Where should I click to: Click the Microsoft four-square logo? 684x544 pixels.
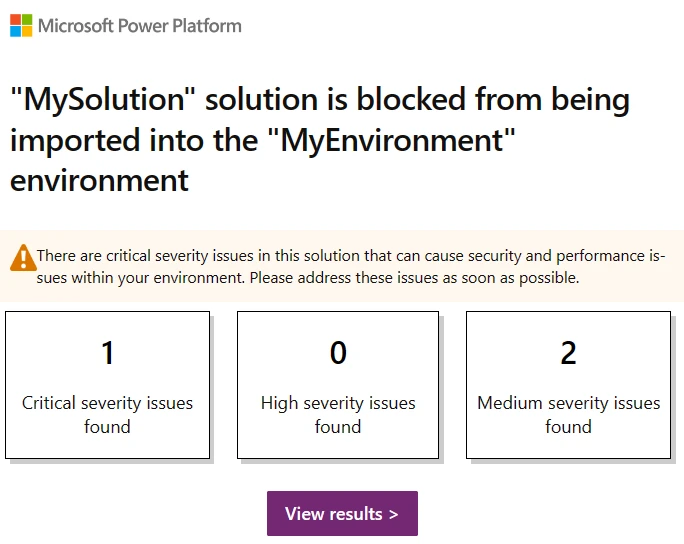coord(21,25)
